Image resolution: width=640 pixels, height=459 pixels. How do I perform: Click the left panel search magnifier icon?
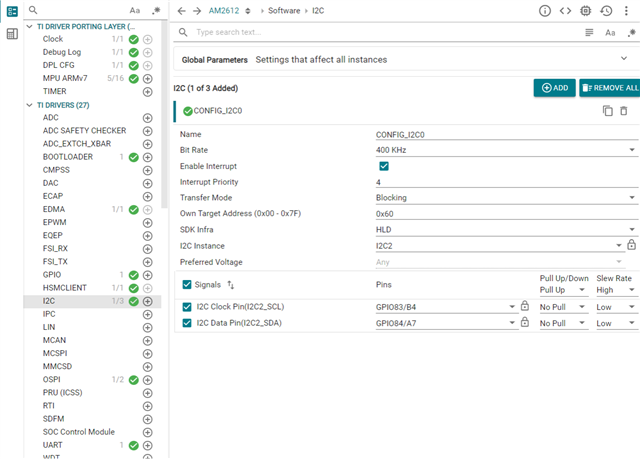pyautogui.click(x=33, y=10)
